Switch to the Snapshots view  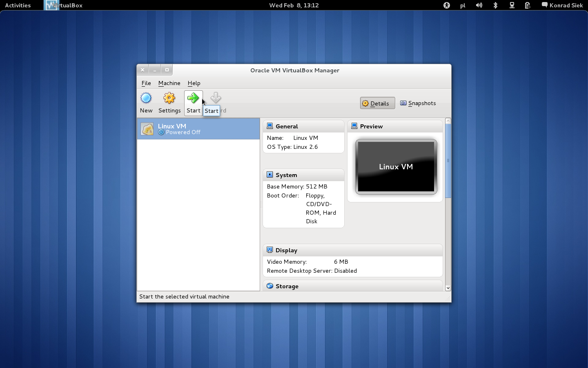418,103
